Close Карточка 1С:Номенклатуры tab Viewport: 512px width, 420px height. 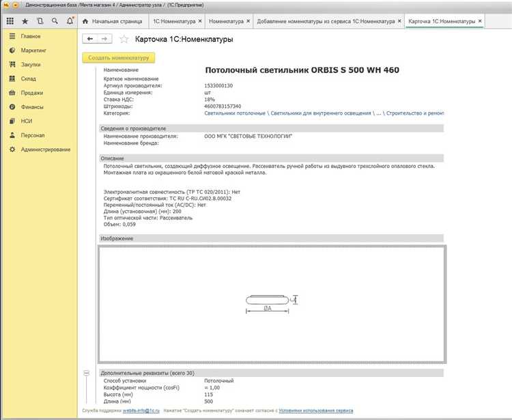coord(480,21)
